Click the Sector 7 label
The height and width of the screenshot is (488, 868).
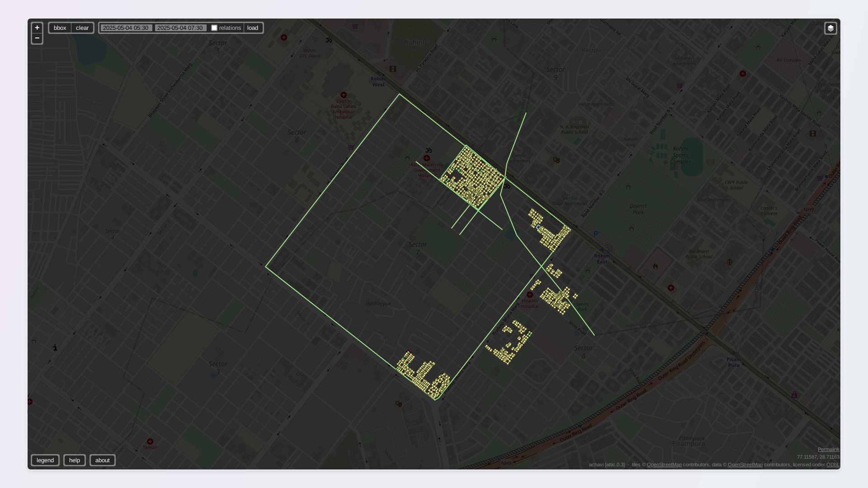point(418,248)
